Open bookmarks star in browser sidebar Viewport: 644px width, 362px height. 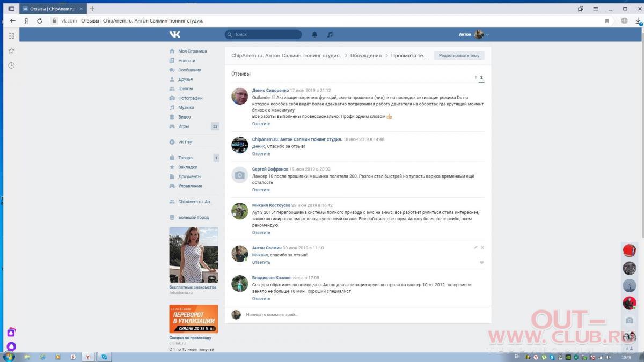click(11, 50)
